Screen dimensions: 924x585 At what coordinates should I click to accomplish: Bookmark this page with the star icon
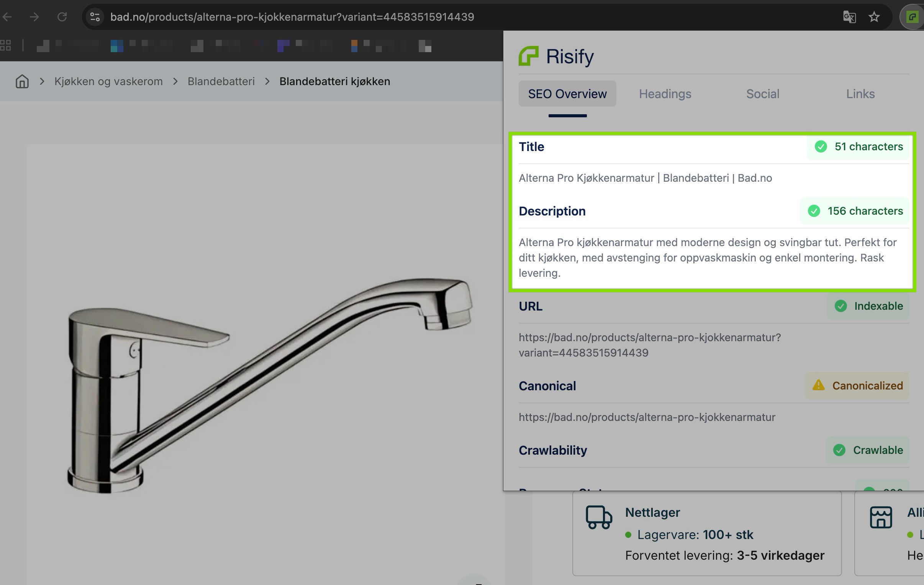(x=874, y=17)
